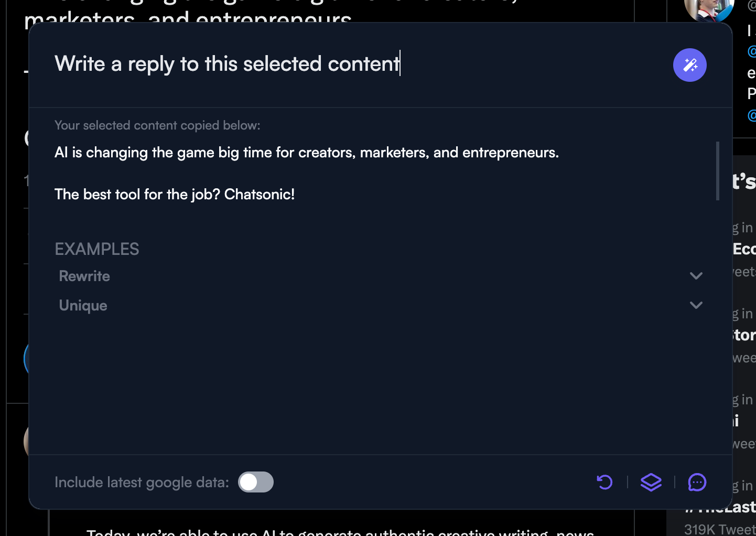756x536 pixels.
Task: Open the partially visible "Eco" trending topic
Action: [744, 249]
